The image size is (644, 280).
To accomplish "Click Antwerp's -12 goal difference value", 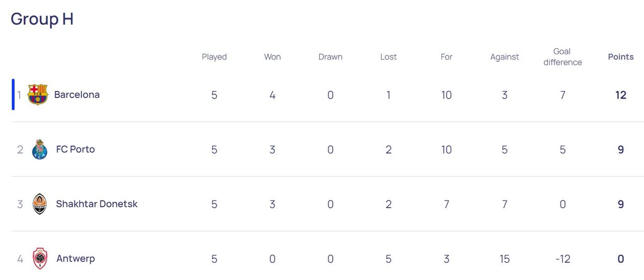I will point(562,259).
